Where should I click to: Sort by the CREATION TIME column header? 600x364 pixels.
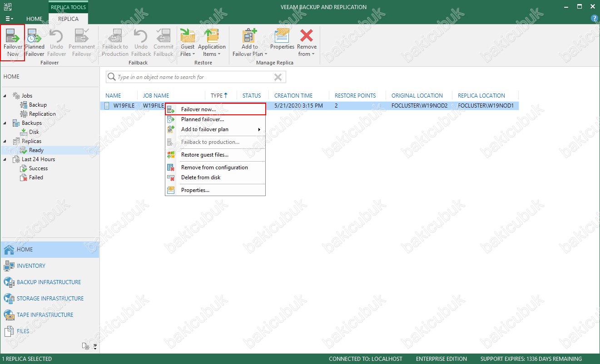click(293, 96)
